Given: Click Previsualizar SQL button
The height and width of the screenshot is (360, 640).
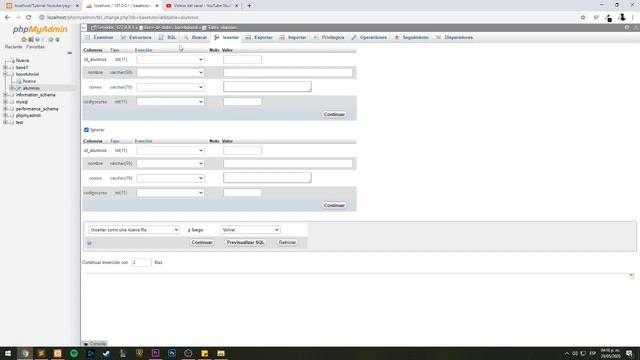Looking at the screenshot, I should tap(245, 242).
